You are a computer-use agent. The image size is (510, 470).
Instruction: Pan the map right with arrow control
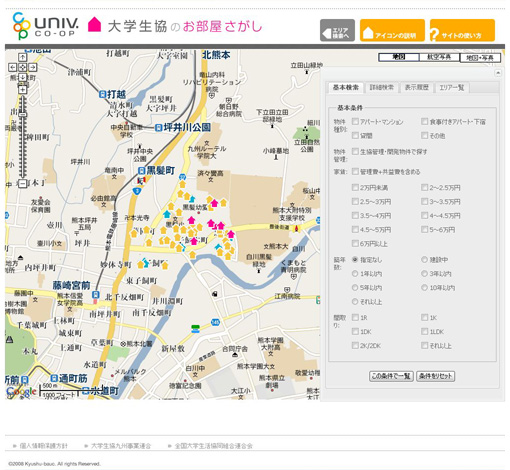pos(32,67)
